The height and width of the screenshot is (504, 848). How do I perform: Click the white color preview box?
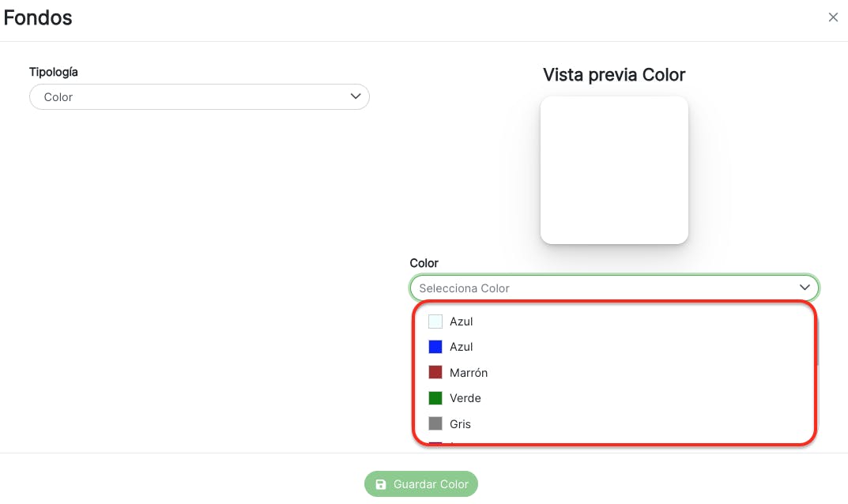pos(614,170)
